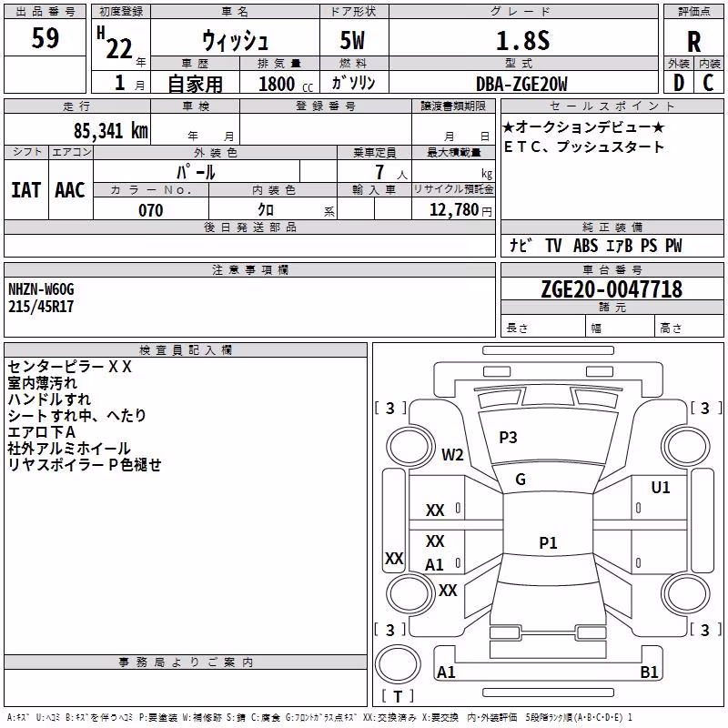Click displacement value 1800 cc

pyautogui.click(x=286, y=85)
